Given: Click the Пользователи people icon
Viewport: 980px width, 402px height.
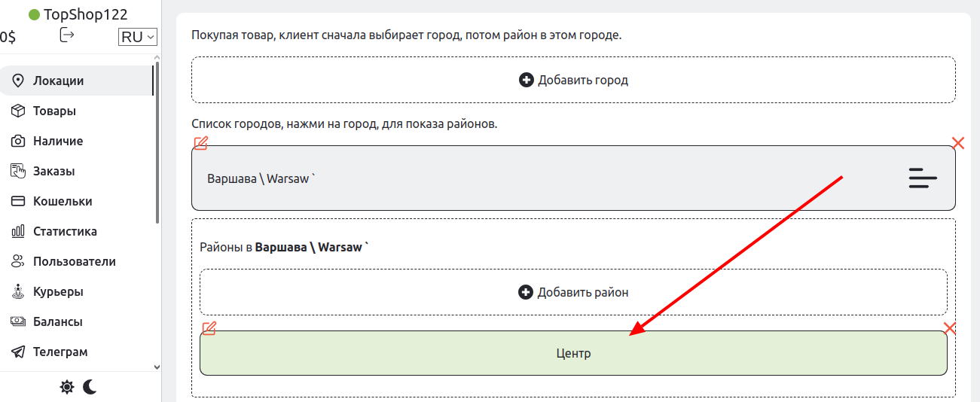Looking at the screenshot, I should (18, 261).
